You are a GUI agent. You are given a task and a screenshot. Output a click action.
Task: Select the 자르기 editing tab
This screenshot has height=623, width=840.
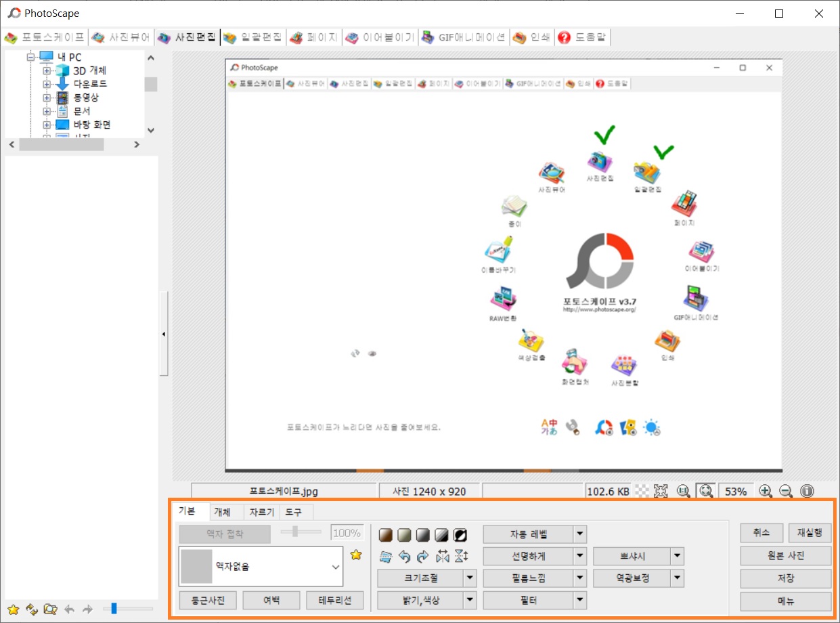pyautogui.click(x=261, y=512)
